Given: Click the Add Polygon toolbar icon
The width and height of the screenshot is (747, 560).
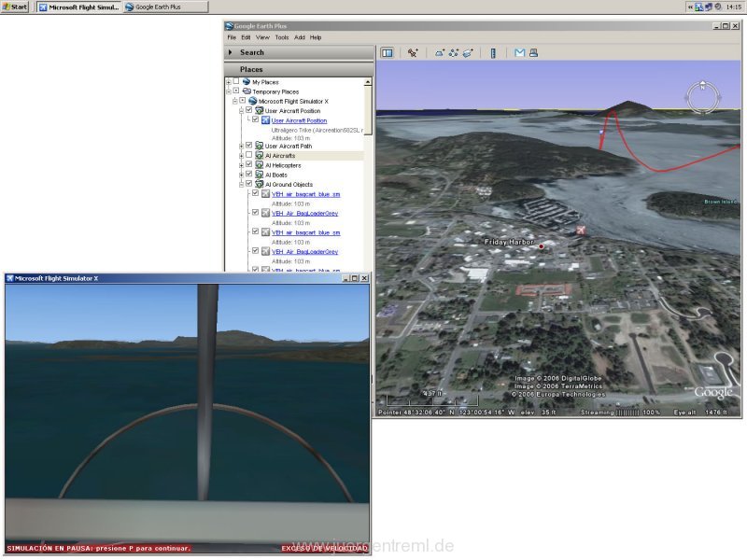Looking at the screenshot, I should point(439,53).
